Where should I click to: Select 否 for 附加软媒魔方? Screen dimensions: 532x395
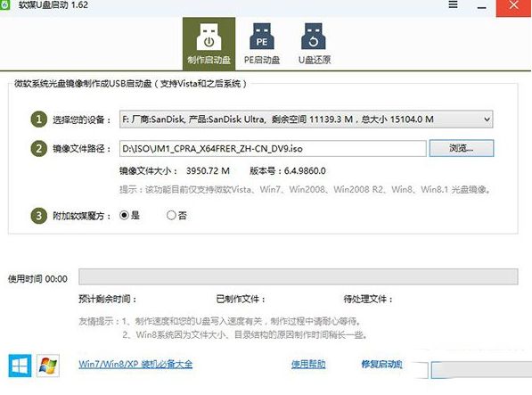[176, 215]
